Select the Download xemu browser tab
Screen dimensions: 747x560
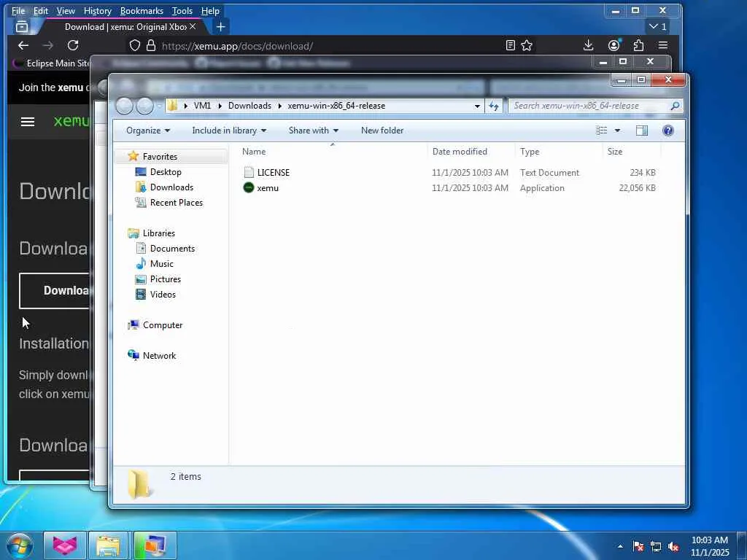(x=125, y=27)
